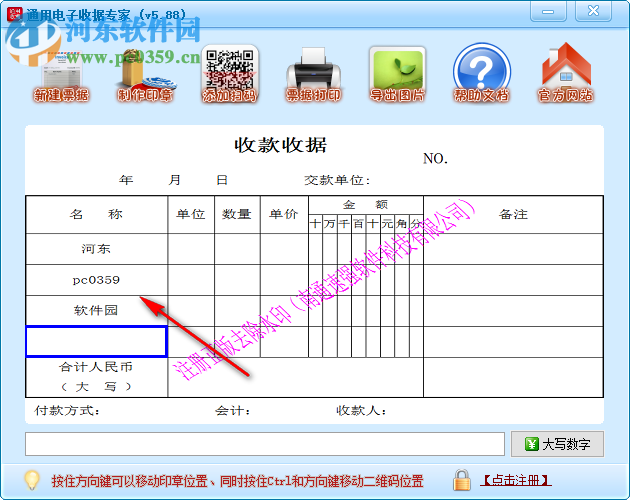Click the 收款收据 receipt title

click(280, 145)
